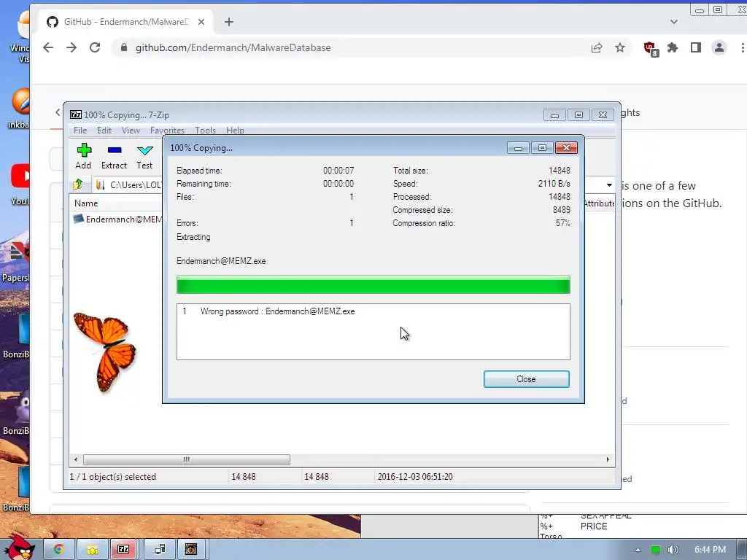Expand the 7-Zip address path dropdown arrow

click(x=609, y=184)
